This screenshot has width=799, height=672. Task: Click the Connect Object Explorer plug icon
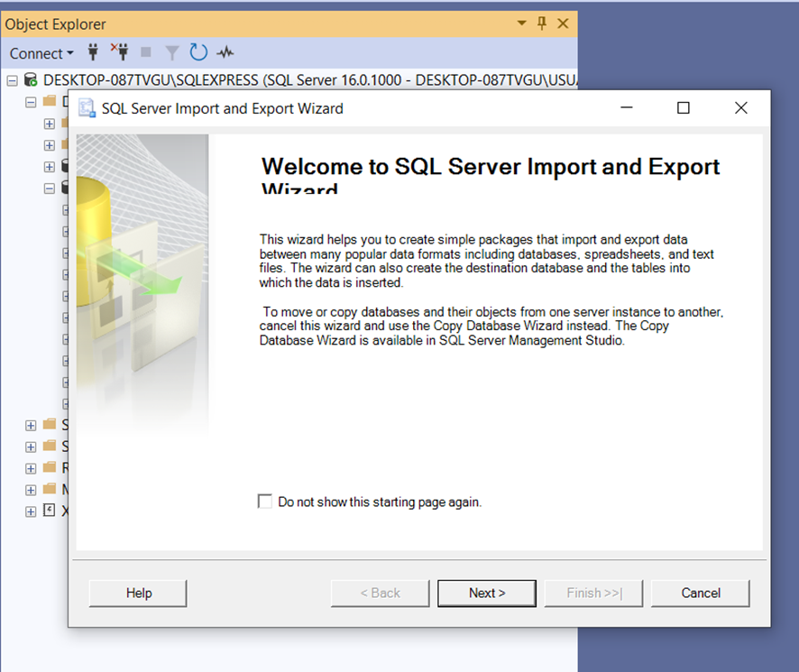coord(93,52)
